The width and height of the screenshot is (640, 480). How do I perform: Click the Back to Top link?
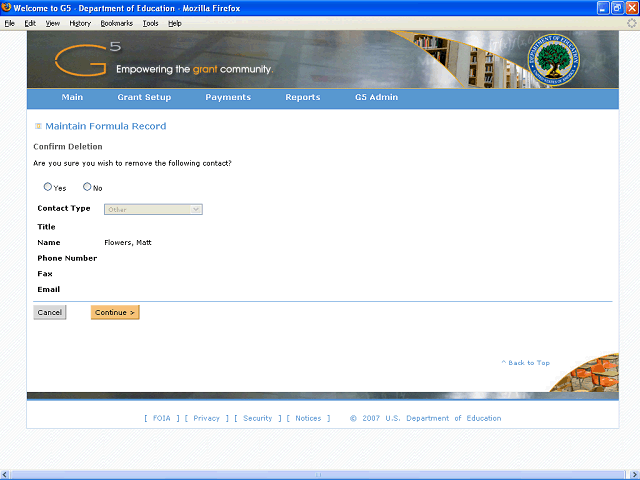coord(526,362)
